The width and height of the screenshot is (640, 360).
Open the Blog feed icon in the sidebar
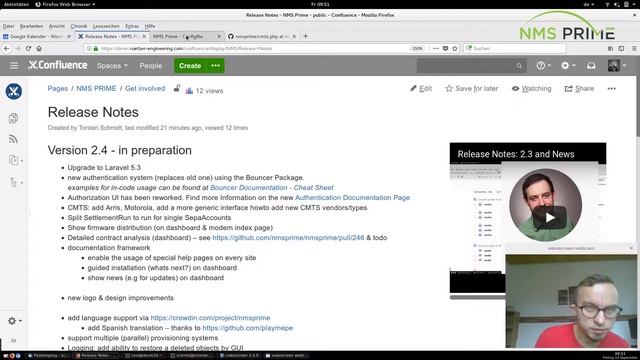pyautogui.click(x=13, y=139)
